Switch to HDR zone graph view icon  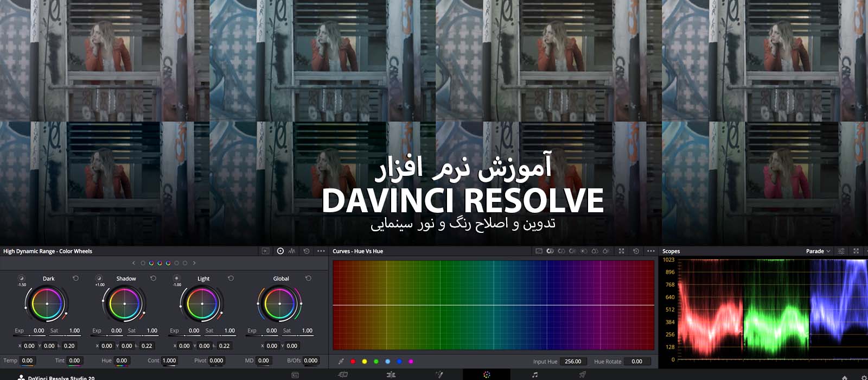[292, 251]
